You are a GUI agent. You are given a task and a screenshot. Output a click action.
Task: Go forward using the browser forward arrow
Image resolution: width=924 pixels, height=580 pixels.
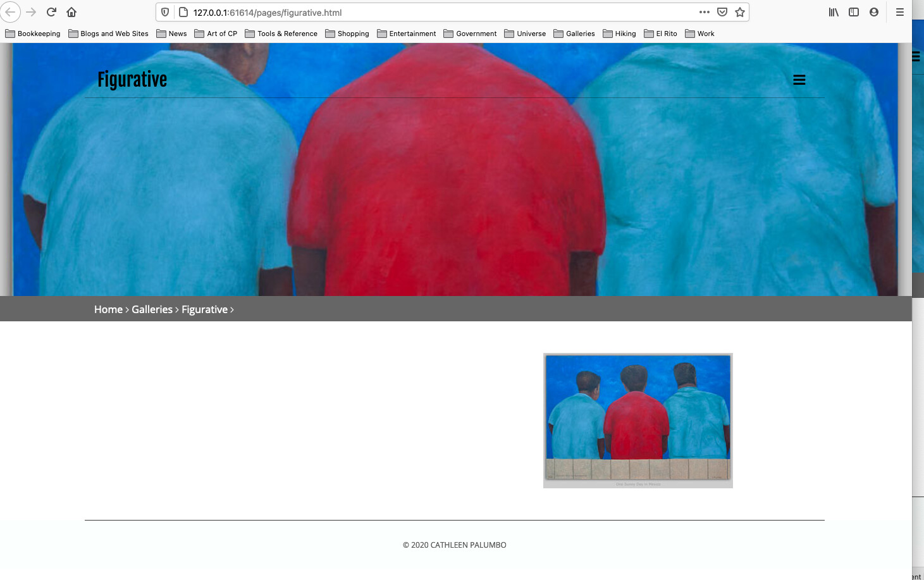click(x=31, y=12)
